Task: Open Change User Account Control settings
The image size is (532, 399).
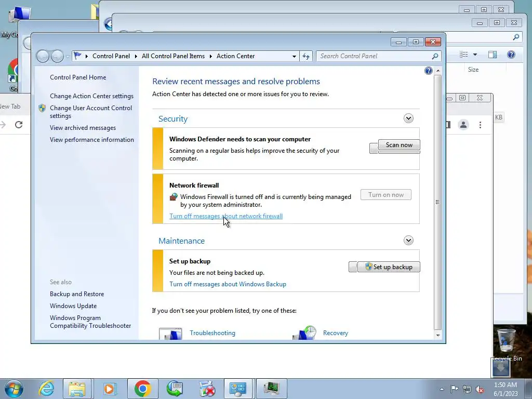Action: click(x=91, y=112)
